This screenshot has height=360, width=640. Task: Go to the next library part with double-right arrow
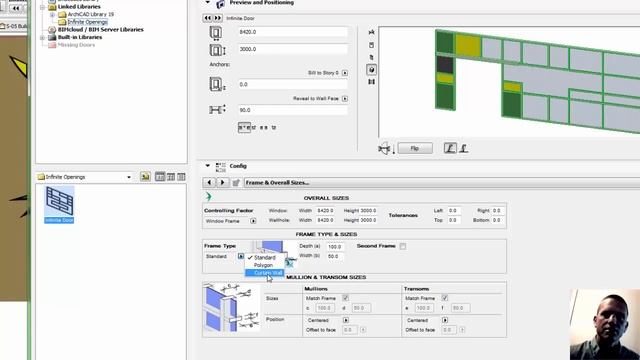pyautogui.click(x=218, y=18)
